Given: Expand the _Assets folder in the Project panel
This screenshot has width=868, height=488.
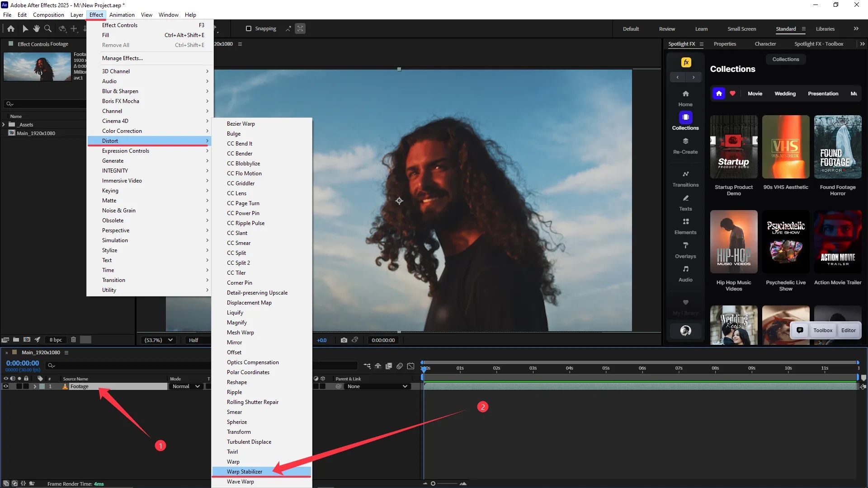Looking at the screenshot, I should click(4, 124).
